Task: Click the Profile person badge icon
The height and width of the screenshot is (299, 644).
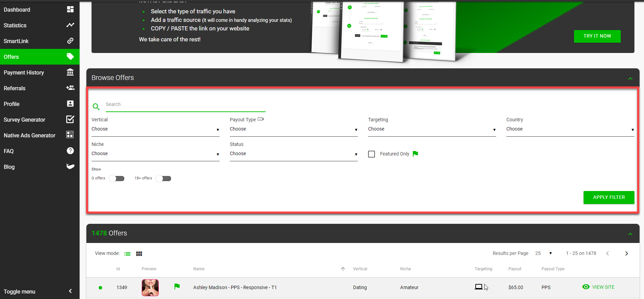Action: click(x=70, y=104)
